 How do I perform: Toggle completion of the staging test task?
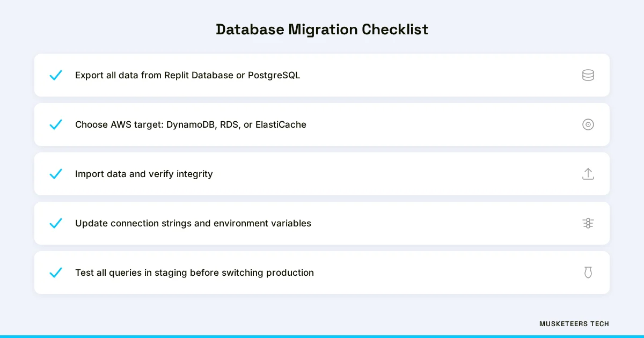pyautogui.click(x=56, y=273)
